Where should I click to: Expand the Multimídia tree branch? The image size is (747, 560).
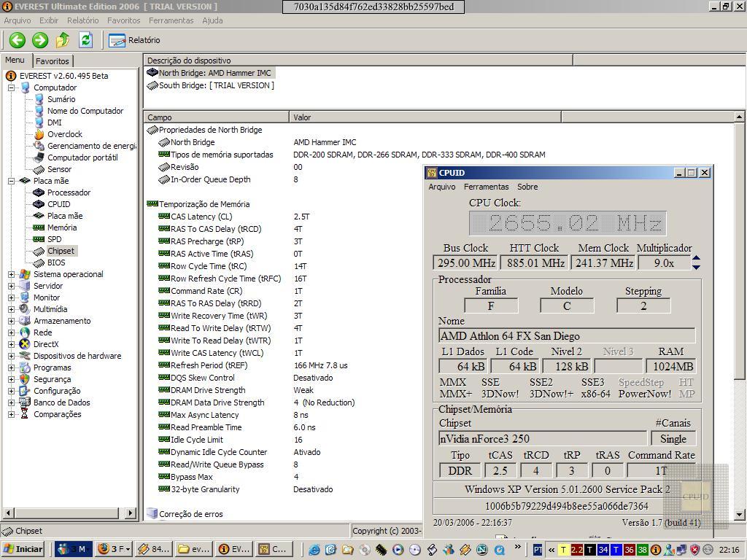tap(12, 309)
